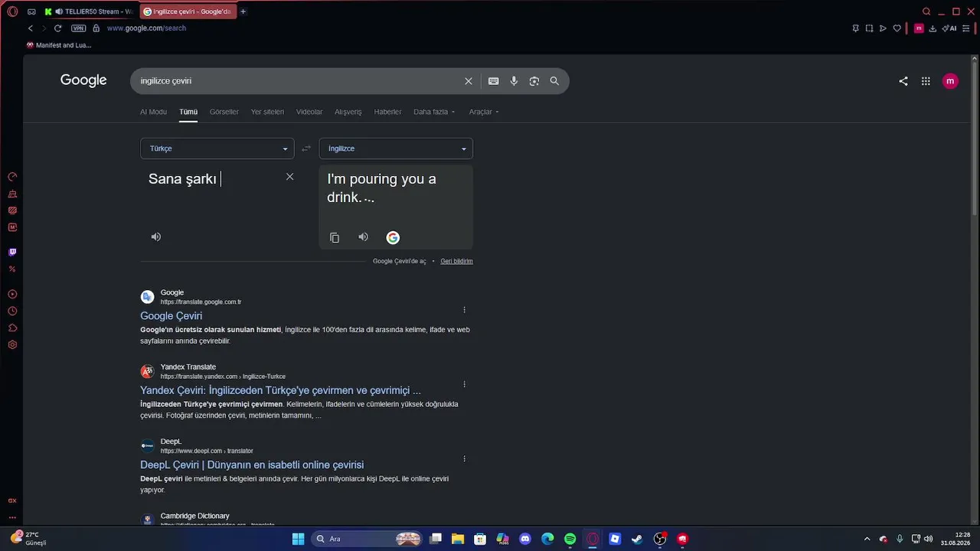Open the downloads icon in the toolbar
The width and height of the screenshot is (980, 551).
933,28
